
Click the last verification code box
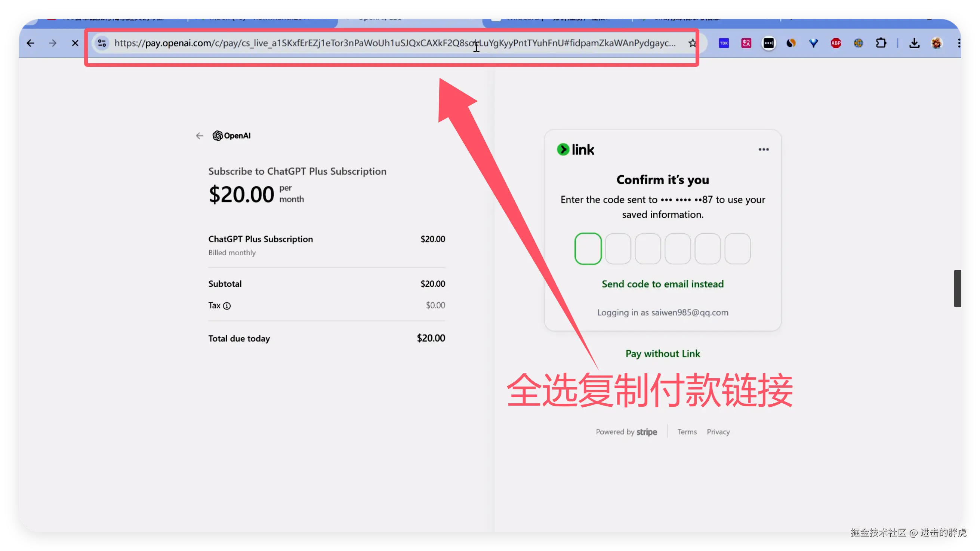pos(737,249)
